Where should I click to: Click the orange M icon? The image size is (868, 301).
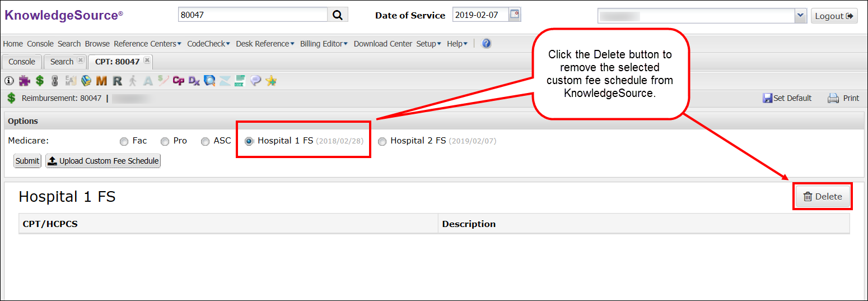coord(101,81)
